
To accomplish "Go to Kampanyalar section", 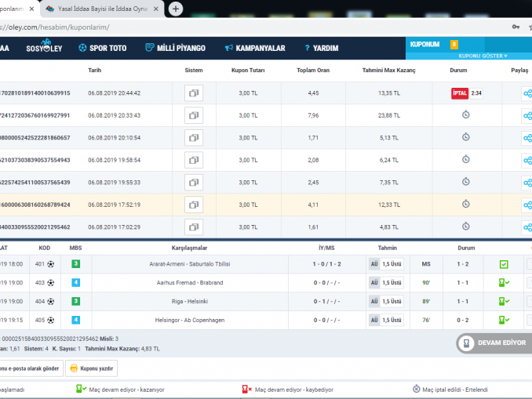I will tap(255, 48).
